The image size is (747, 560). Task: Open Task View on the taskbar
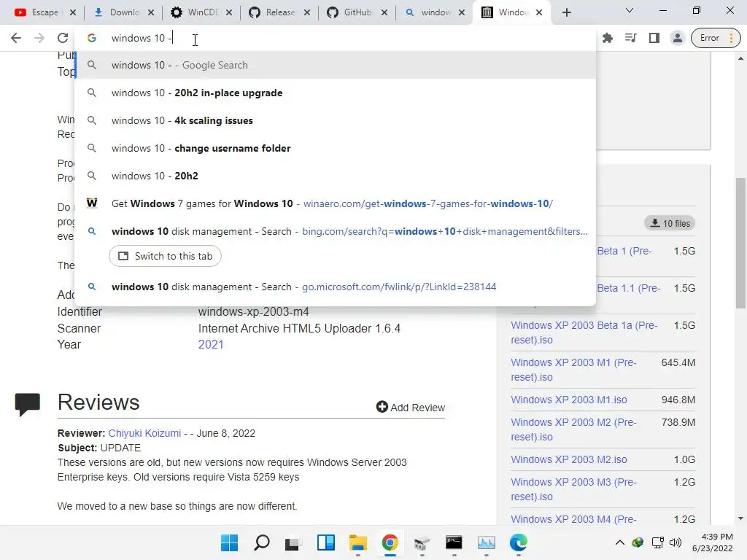(x=293, y=542)
